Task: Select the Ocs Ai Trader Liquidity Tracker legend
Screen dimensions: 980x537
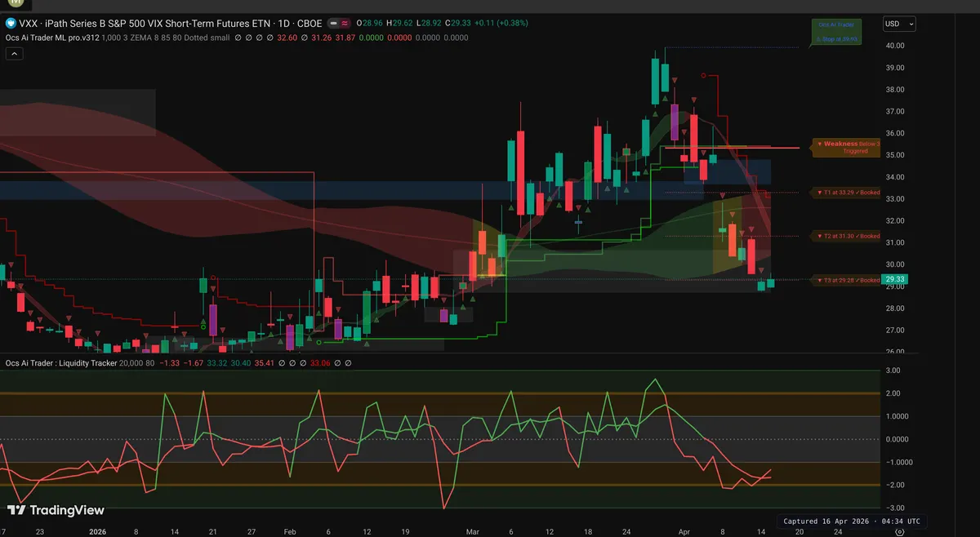Action: 61,363
